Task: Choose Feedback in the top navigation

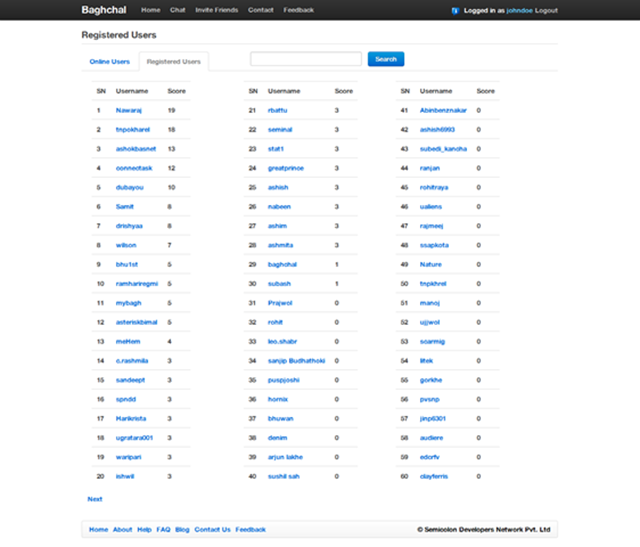Action: (298, 10)
